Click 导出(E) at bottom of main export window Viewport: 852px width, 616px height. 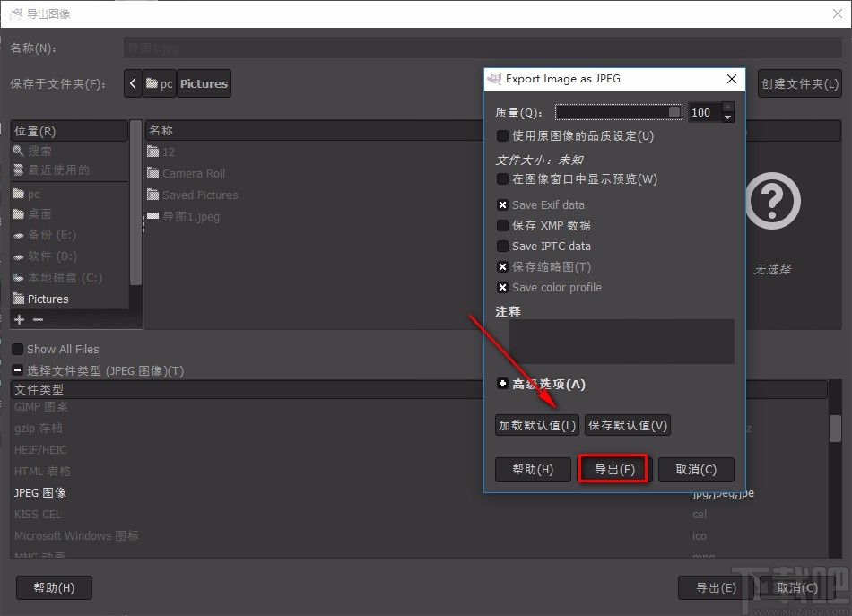point(717,587)
